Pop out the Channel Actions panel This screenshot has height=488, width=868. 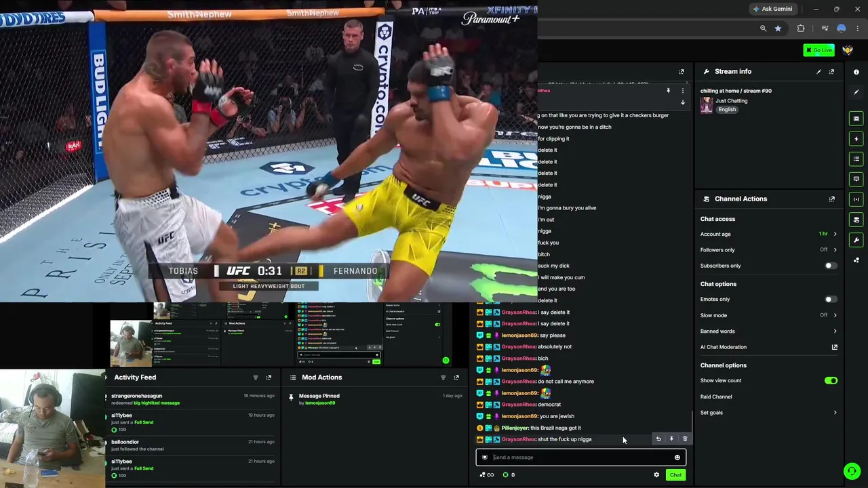tap(831, 199)
